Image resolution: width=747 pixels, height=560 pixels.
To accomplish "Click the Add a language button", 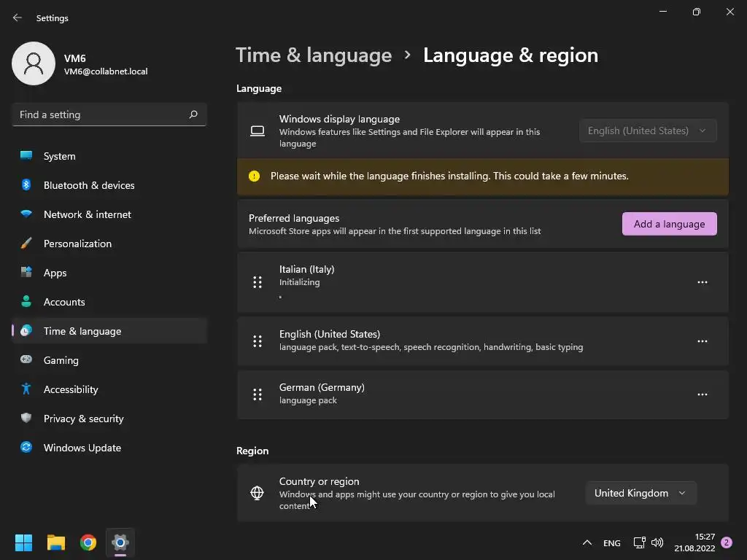I will click(x=670, y=224).
